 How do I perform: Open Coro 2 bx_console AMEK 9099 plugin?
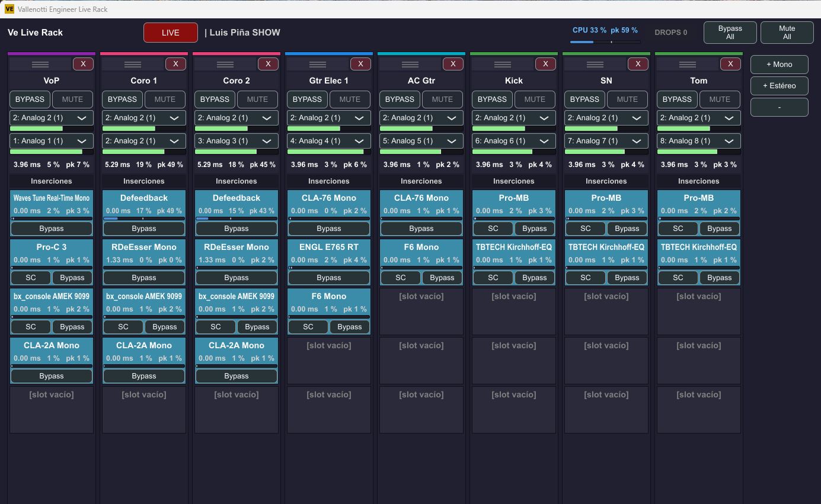point(237,296)
